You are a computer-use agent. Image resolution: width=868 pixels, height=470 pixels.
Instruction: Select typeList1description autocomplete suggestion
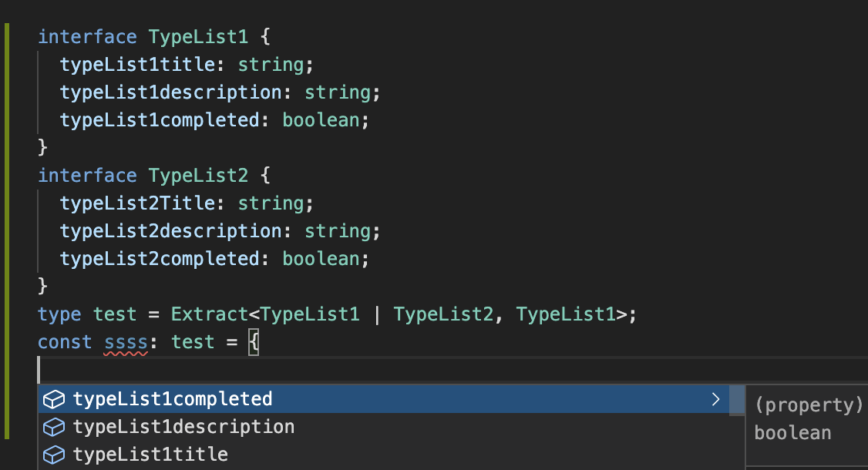click(183, 427)
